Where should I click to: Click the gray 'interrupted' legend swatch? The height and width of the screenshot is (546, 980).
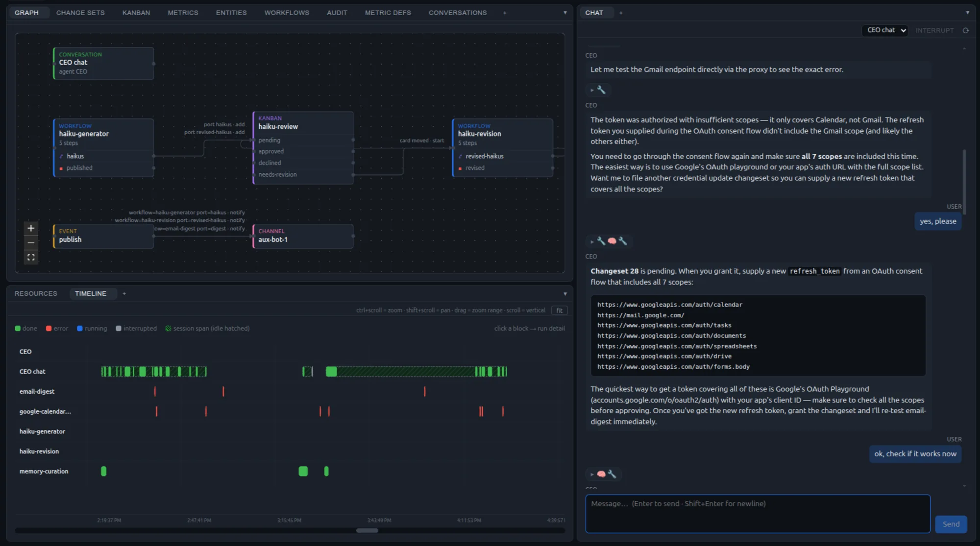tap(118, 329)
